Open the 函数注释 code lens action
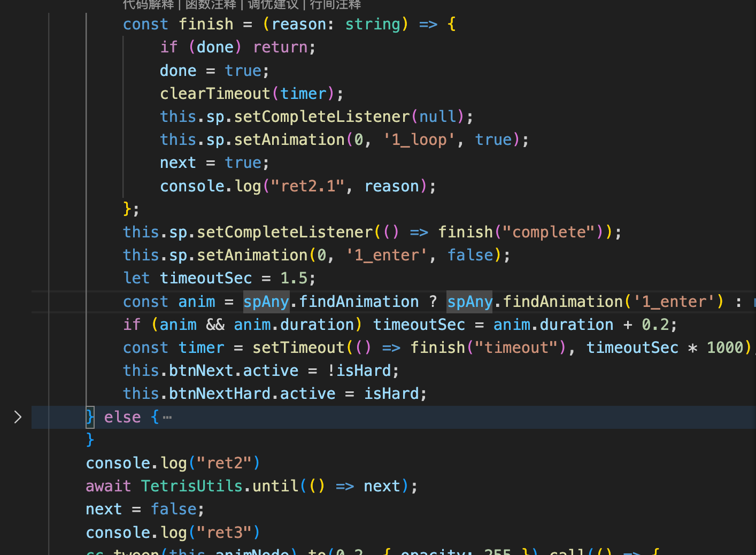Viewport: 756px width, 555px height. click(211, 5)
